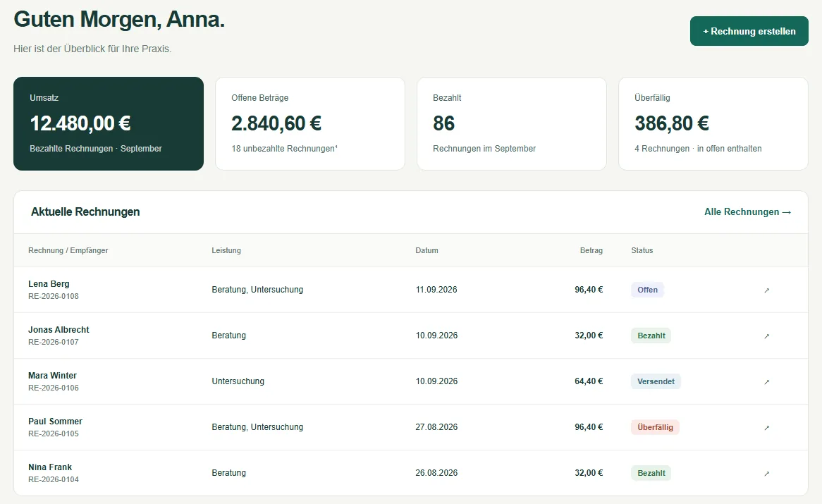Click the Leistung column header
Image resolution: width=822 pixels, height=504 pixels.
click(x=226, y=250)
